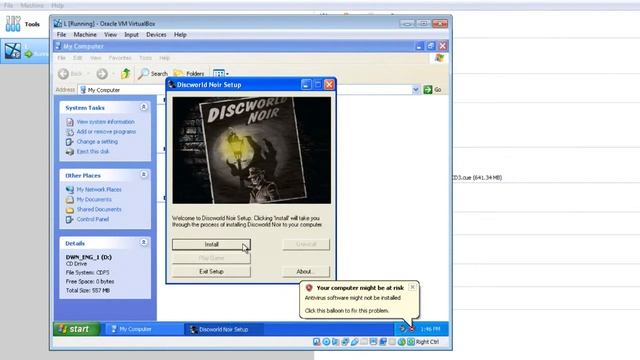Viewport: 640px width, 360px height.
Task: Click the Back arrow in the My Computer toolbar
Action: [x=63, y=74]
